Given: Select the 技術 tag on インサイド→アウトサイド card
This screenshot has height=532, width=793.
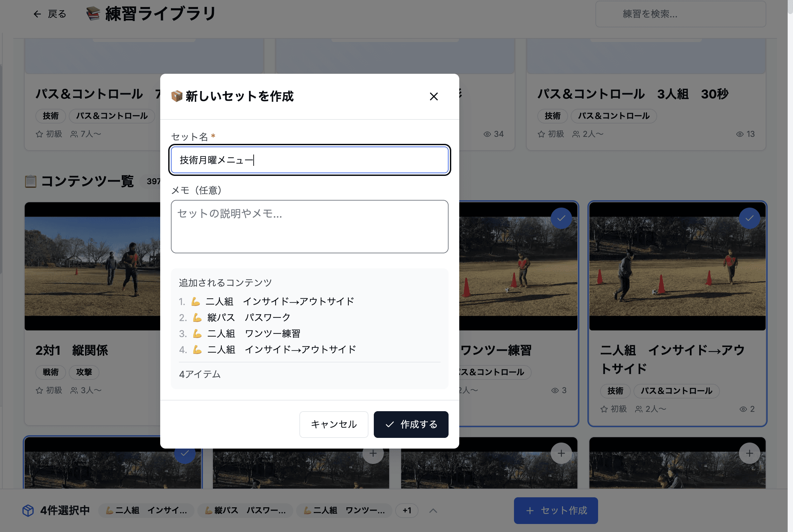Looking at the screenshot, I should tap(615, 391).
